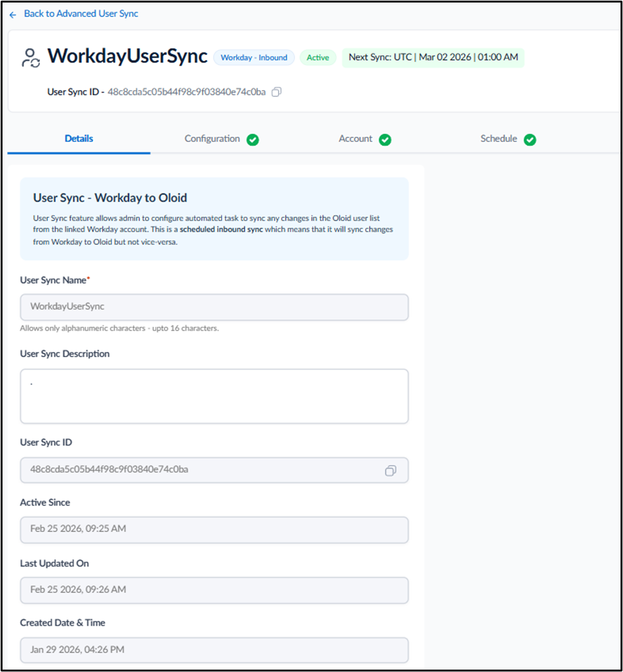Click the Next Sync time badge
The image size is (623, 672).
click(x=433, y=58)
